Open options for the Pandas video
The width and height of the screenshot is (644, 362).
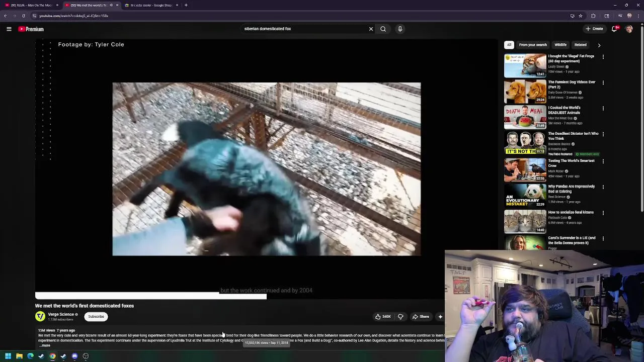click(x=603, y=187)
